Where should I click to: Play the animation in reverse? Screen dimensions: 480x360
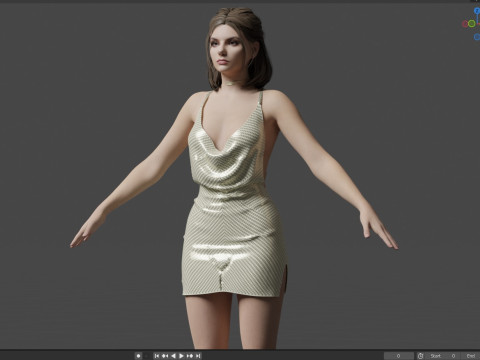click(x=173, y=356)
